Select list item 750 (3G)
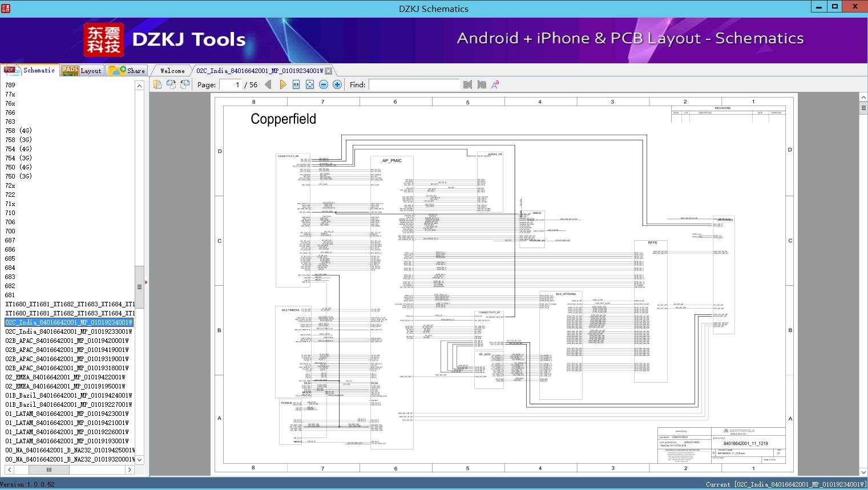 point(18,176)
